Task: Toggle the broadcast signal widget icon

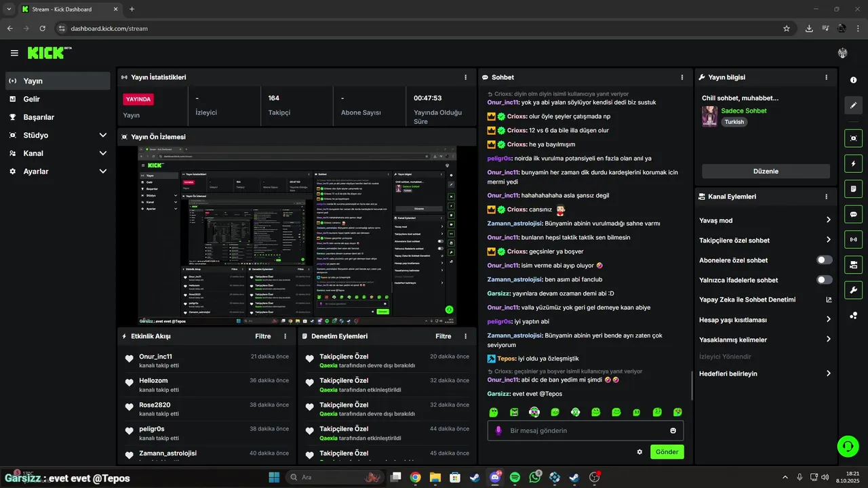Action: click(x=853, y=239)
